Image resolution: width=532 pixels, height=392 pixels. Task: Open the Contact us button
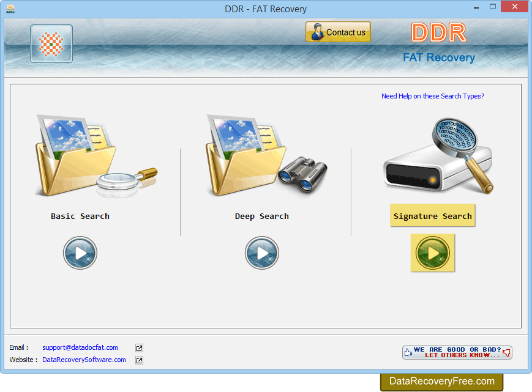[x=338, y=32]
